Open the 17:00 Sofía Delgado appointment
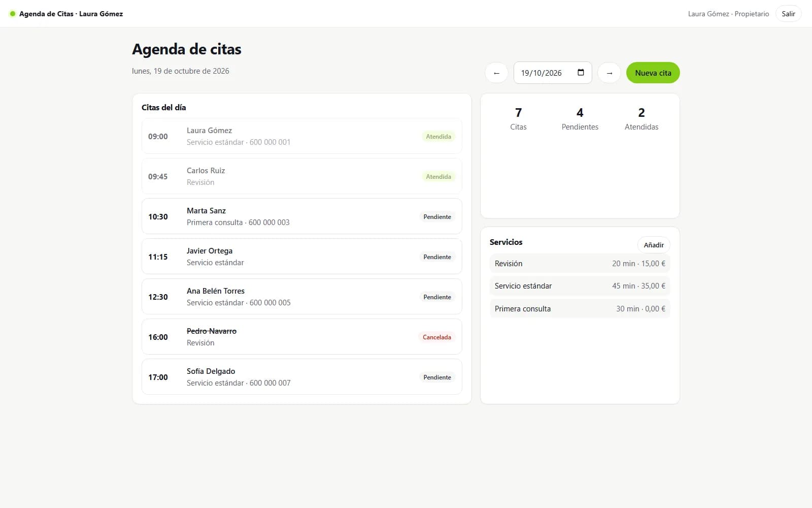Viewport: 812px width, 508px height. coord(301,377)
